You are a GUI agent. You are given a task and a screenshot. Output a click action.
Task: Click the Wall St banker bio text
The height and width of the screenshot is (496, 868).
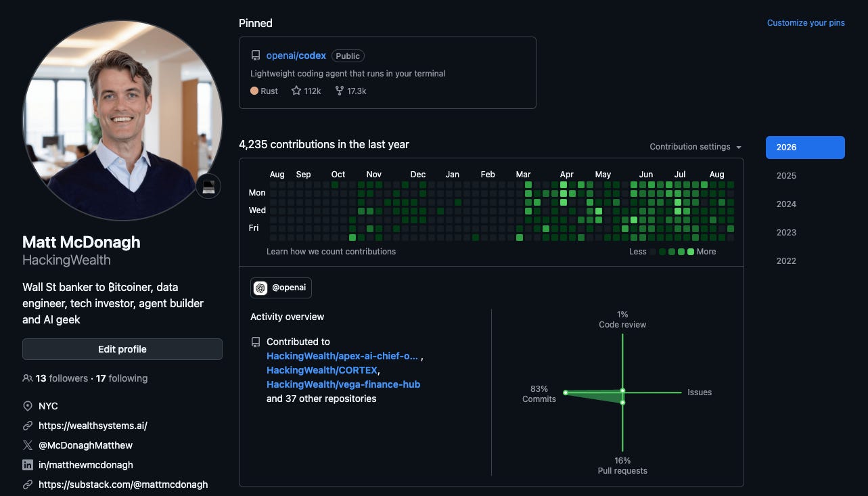113,303
